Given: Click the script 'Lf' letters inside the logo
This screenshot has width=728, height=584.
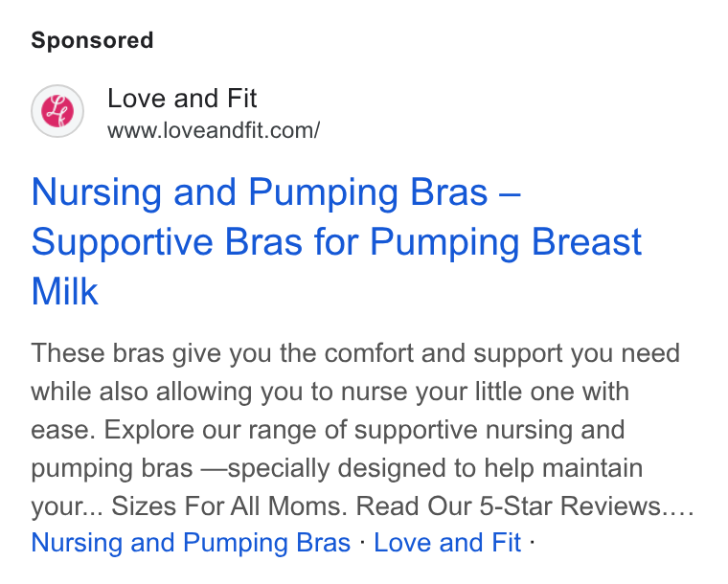Looking at the screenshot, I should coord(57,111).
